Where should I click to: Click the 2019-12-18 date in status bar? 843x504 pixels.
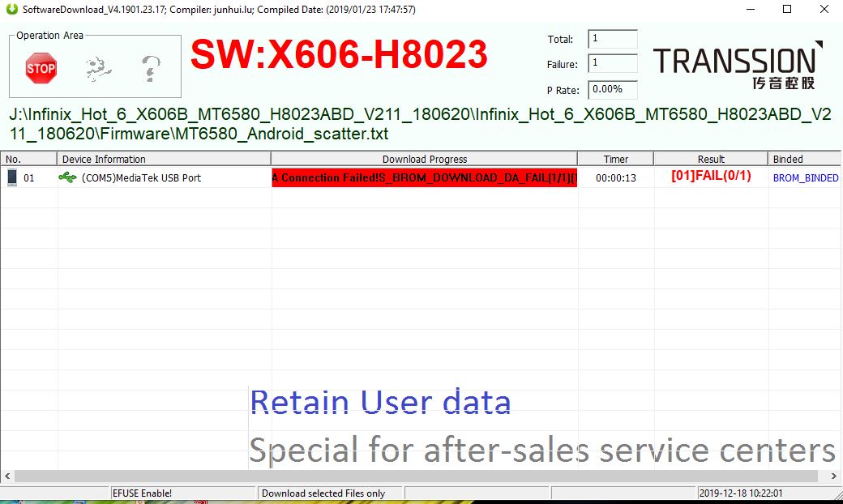[x=740, y=493]
